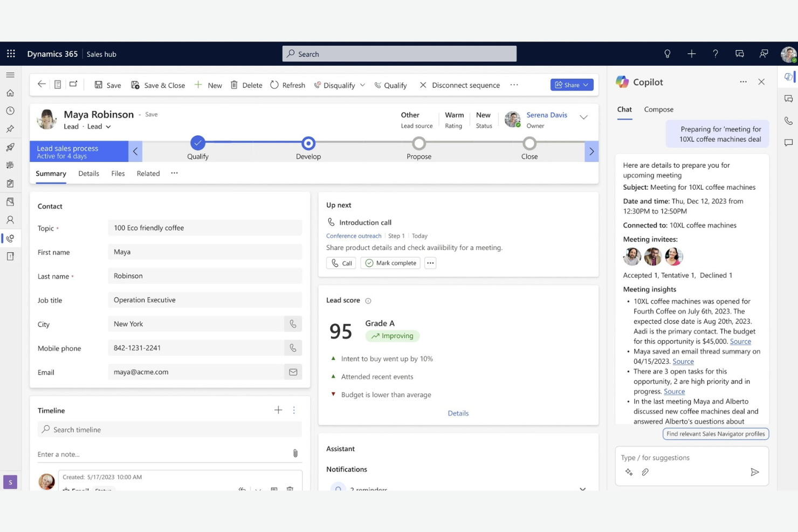Click the back arrow in command bar
The image size is (798, 532).
coord(42,85)
